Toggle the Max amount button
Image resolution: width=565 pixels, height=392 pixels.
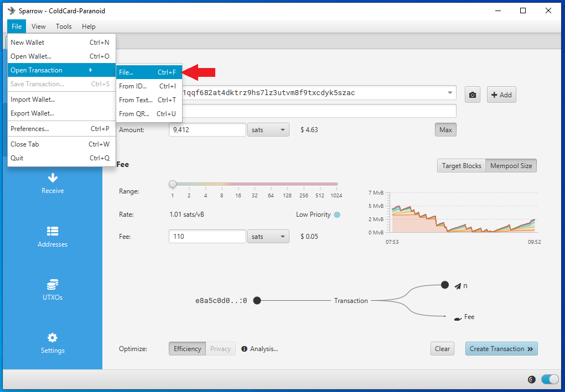445,130
